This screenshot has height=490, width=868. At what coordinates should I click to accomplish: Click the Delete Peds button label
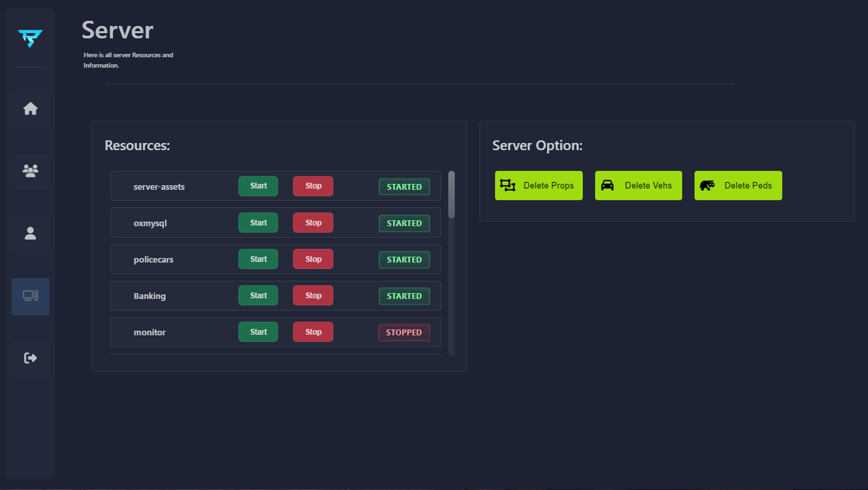click(748, 185)
